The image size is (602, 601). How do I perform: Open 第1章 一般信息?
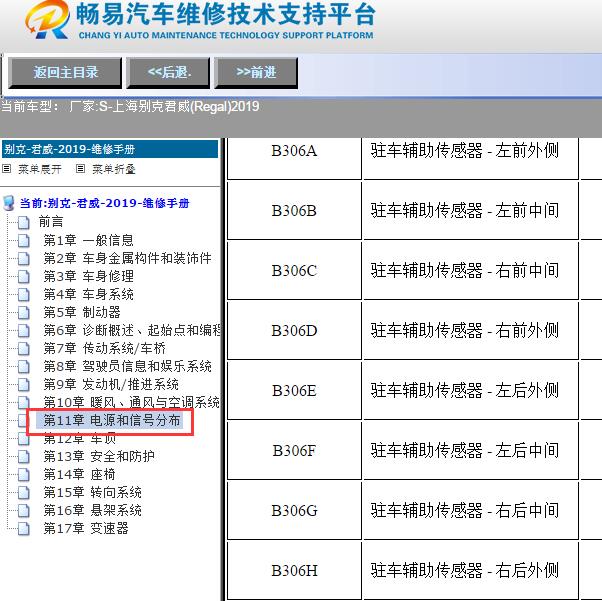tap(88, 240)
